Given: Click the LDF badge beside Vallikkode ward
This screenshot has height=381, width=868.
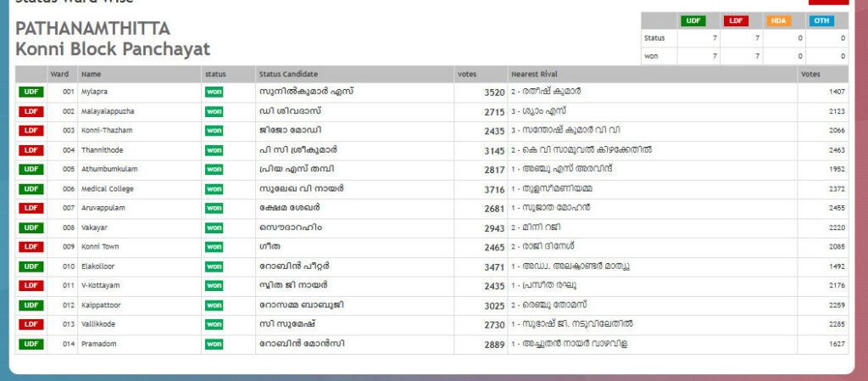Looking at the screenshot, I should (x=31, y=324).
